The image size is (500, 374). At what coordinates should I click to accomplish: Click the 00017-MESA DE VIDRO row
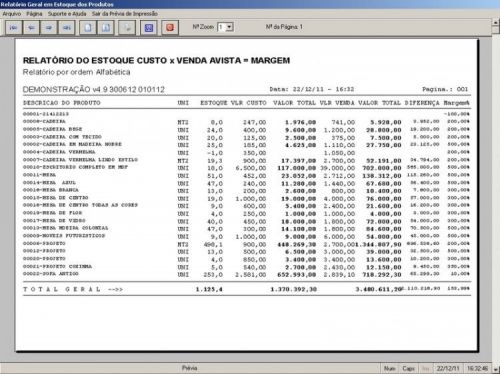coord(246,221)
